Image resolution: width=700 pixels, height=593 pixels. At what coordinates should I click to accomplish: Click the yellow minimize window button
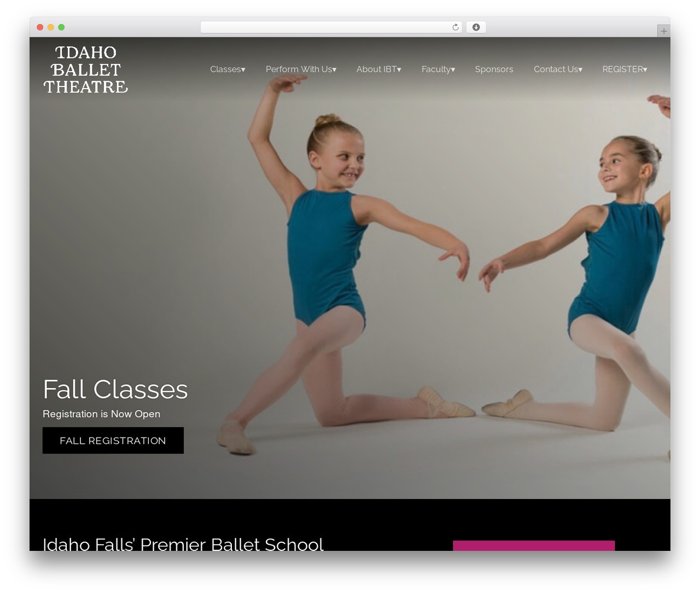click(x=51, y=27)
